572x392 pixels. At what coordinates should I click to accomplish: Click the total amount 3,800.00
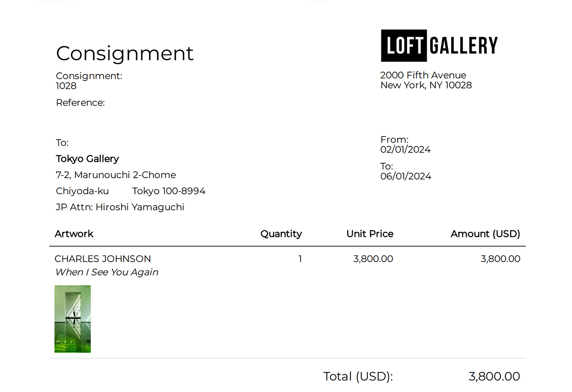click(494, 376)
